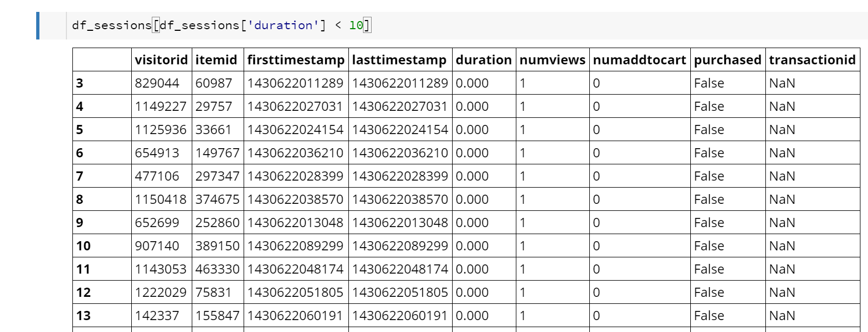This screenshot has width=868, height=332.
Task: Select visitorid cell 1222029
Action: (160, 293)
